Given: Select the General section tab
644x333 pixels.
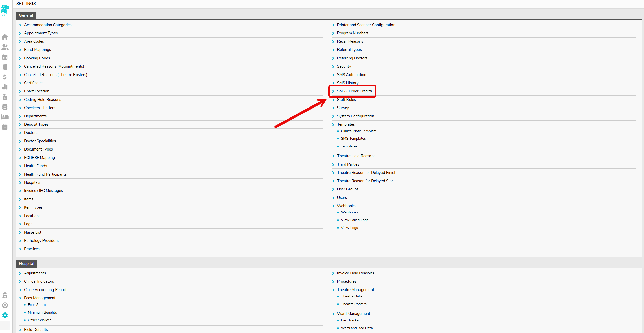Looking at the screenshot, I should [26, 15].
